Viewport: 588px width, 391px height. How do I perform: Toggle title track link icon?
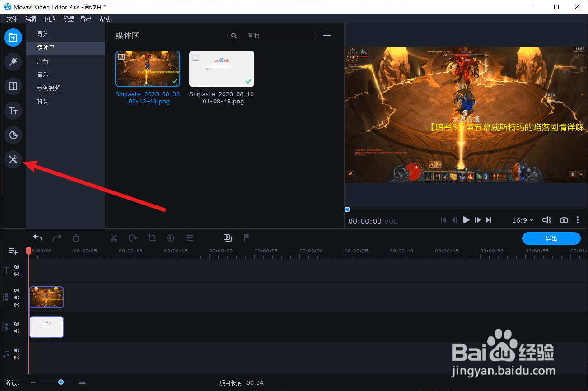(x=17, y=274)
